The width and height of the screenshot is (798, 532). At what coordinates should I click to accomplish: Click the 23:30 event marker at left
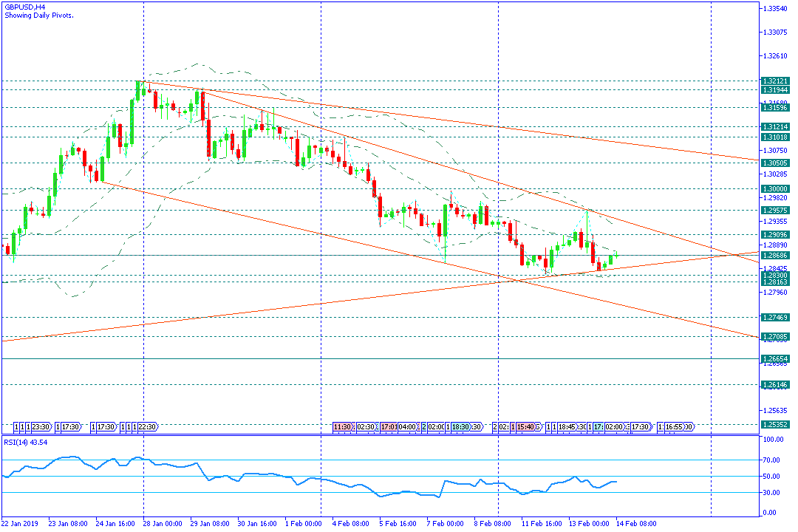[x=41, y=427]
